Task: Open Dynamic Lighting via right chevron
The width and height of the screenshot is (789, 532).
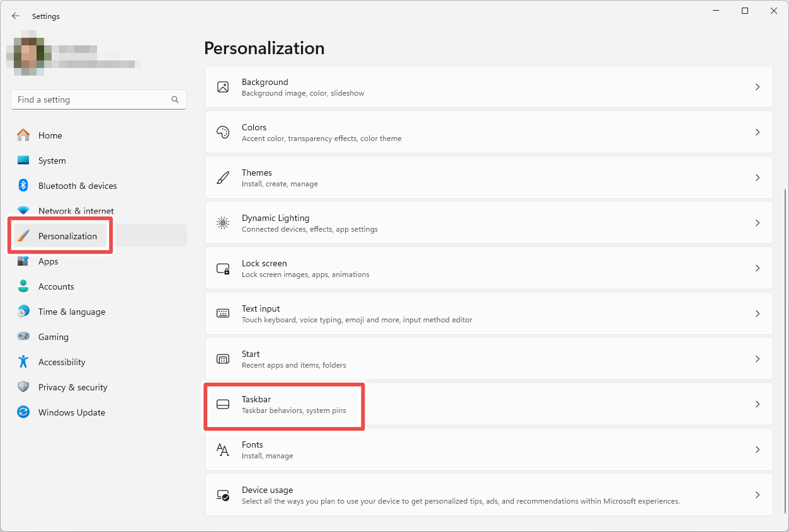Action: coord(758,223)
